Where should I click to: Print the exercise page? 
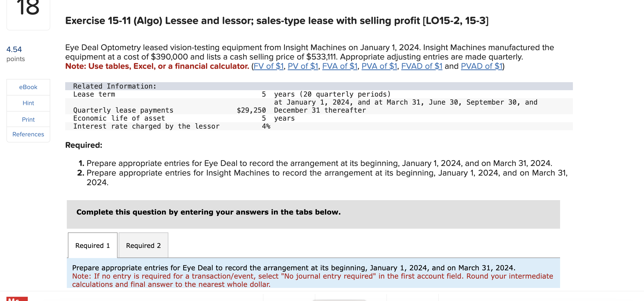tap(28, 120)
